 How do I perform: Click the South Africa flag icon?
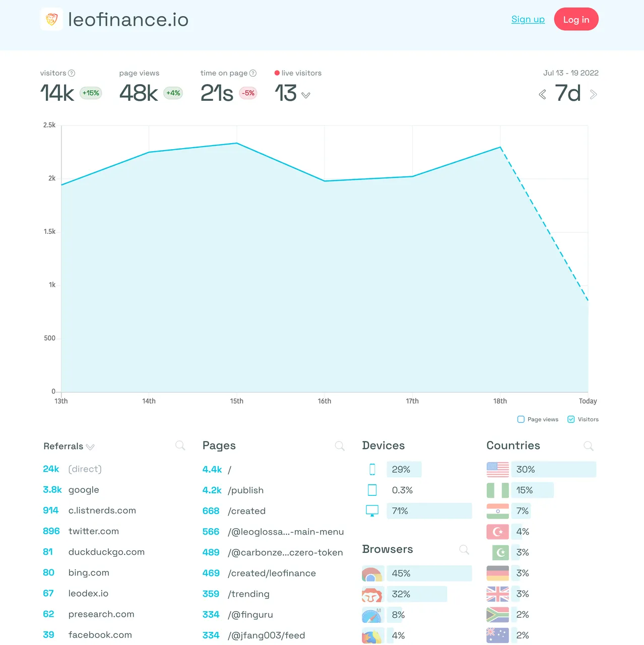click(x=498, y=615)
